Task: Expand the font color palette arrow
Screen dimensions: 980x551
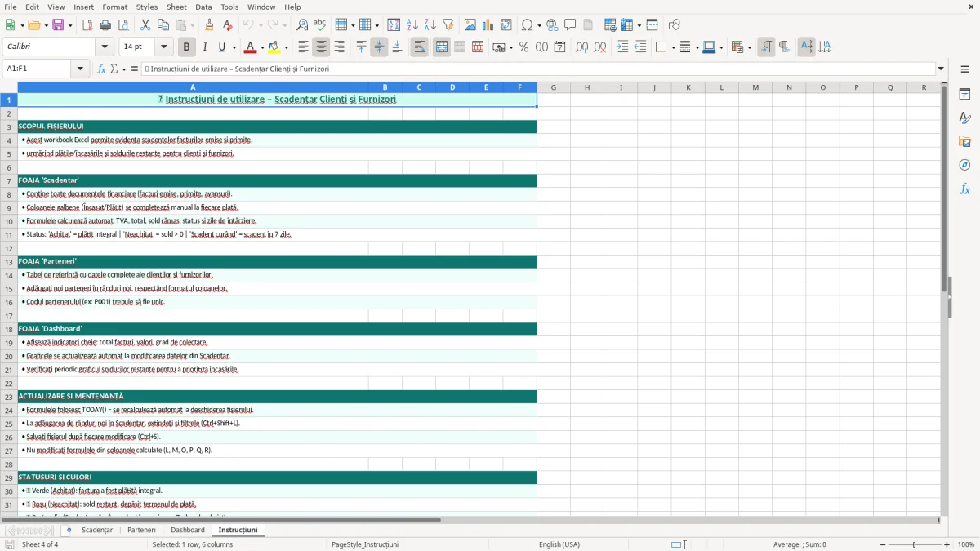Action: pyautogui.click(x=261, y=47)
